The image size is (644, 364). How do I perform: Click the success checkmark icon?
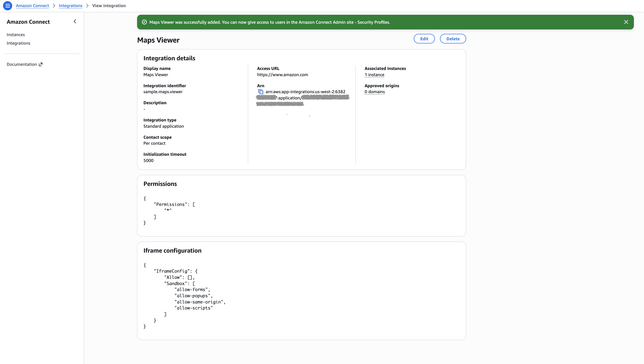tap(144, 22)
